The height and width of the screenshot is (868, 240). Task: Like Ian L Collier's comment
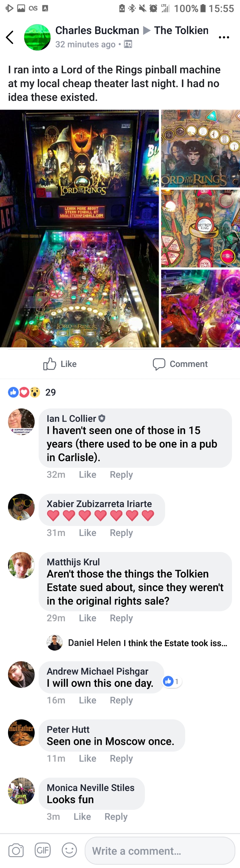tap(88, 474)
